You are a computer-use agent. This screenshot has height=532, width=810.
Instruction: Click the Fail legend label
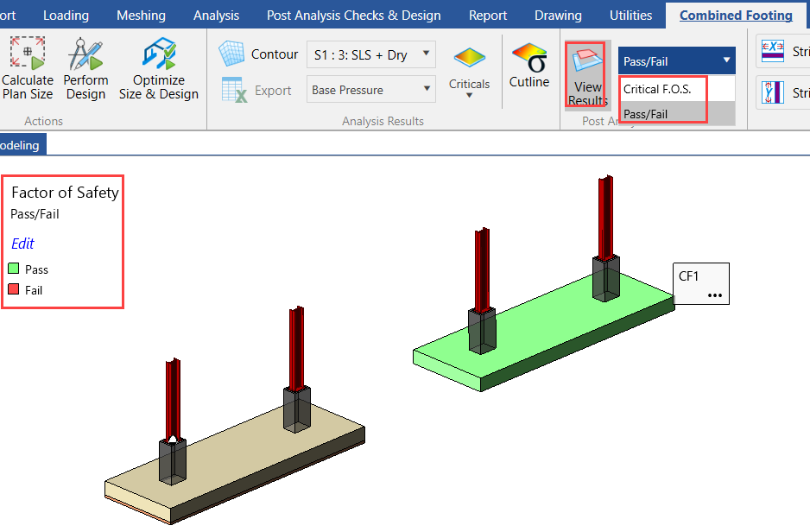(34, 290)
